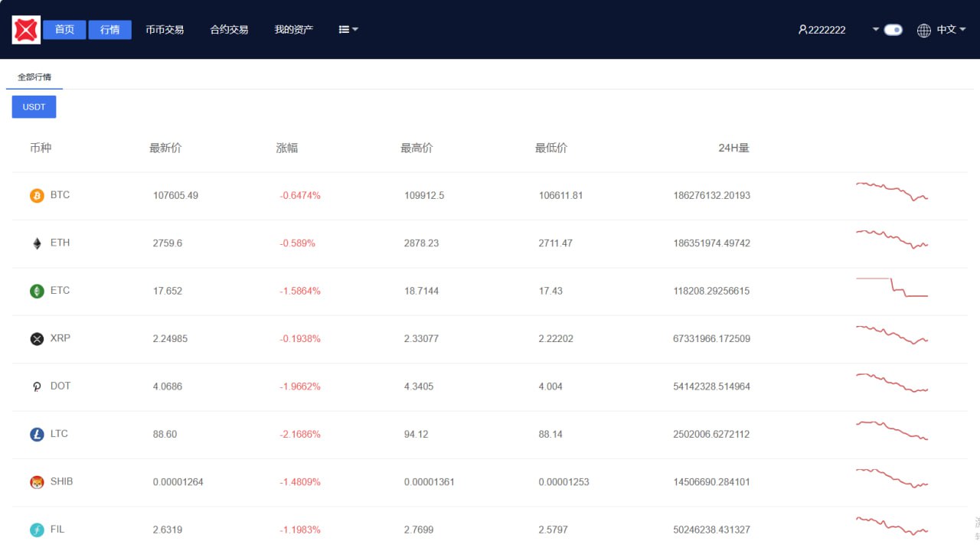Image resolution: width=980 pixels, height=554 pixels.
Task: Click the Shiba Inu SHIB coin icon
Action: (x=37, y=482)
